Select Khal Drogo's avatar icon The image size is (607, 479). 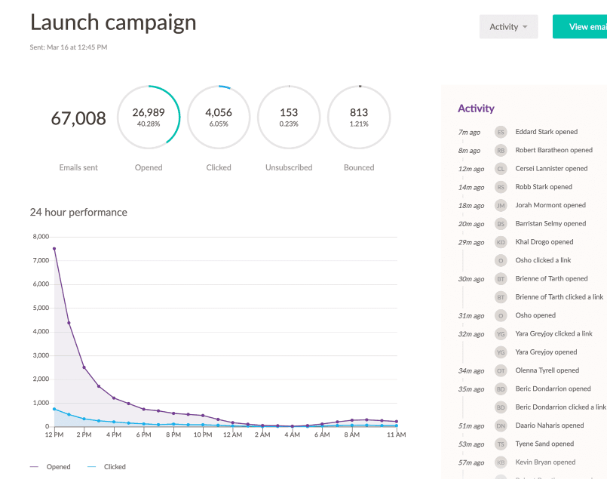click(501, 242)
